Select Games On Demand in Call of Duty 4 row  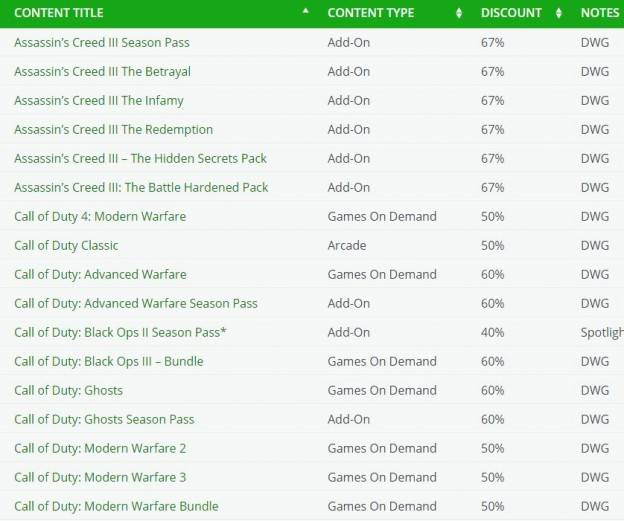click(x=382, y=217)
